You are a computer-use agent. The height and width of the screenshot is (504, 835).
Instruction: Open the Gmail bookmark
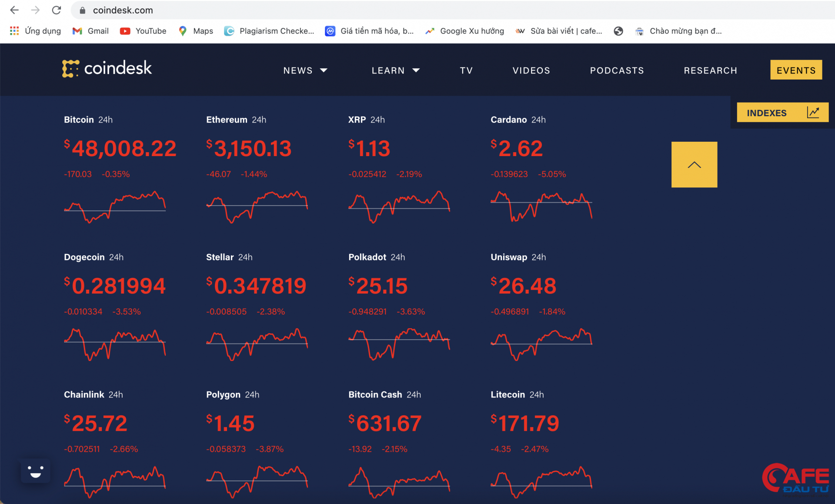click(90, 31)
